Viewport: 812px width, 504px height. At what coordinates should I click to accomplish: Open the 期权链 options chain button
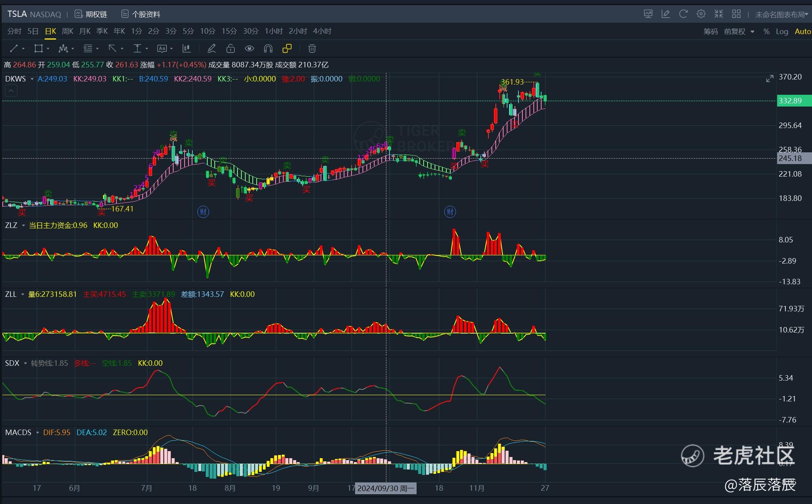tap(91, 14)
